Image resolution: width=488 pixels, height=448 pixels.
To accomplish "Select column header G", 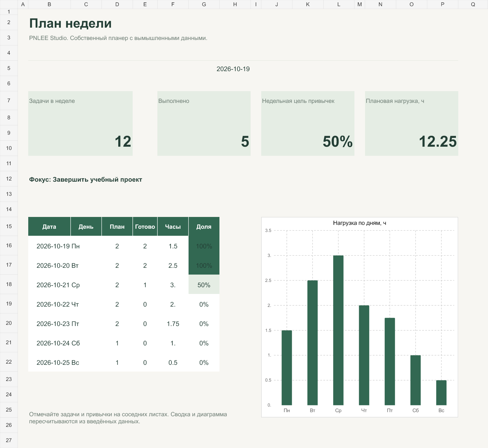I will [x=204, y=4].
